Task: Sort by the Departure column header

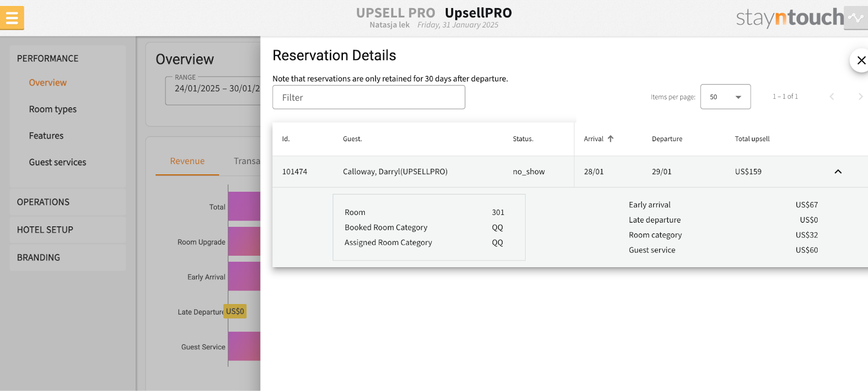Action: 667,139
